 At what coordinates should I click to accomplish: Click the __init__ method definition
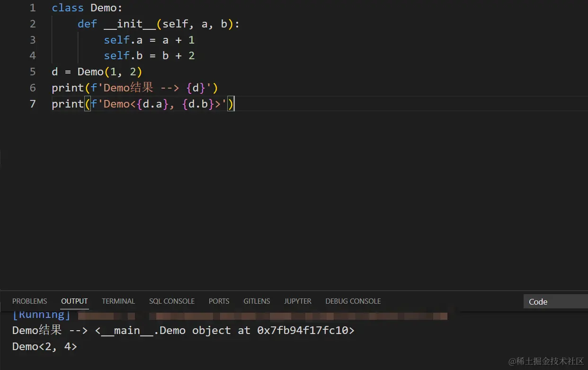[159, 24]
